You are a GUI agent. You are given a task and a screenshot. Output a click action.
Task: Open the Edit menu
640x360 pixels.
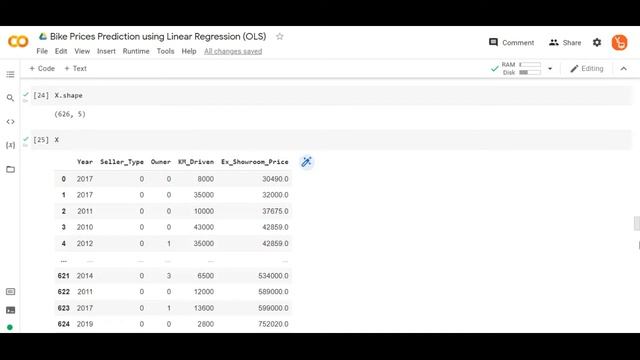(x=61, y=51)
